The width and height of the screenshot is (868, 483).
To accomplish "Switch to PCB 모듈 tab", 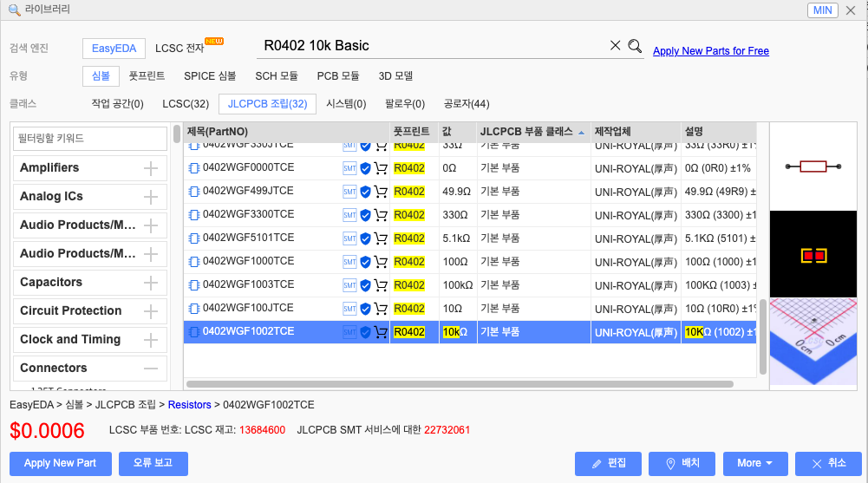I will 337,75.
